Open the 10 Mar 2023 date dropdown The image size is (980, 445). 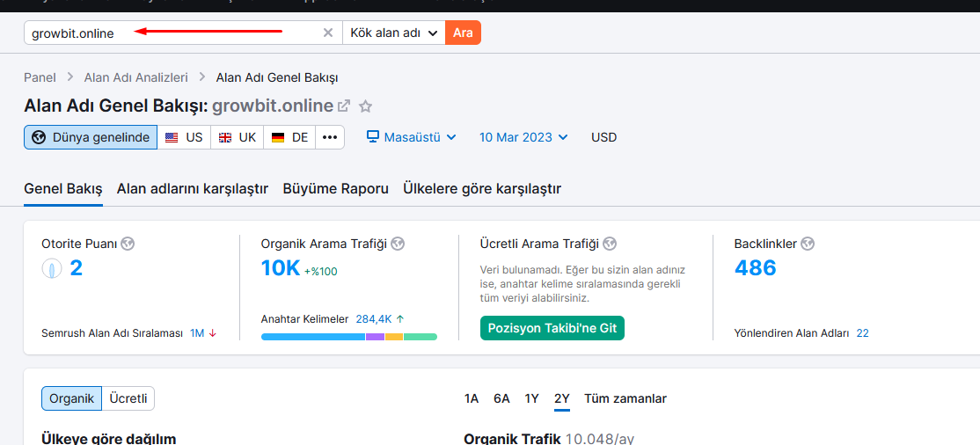523,137
